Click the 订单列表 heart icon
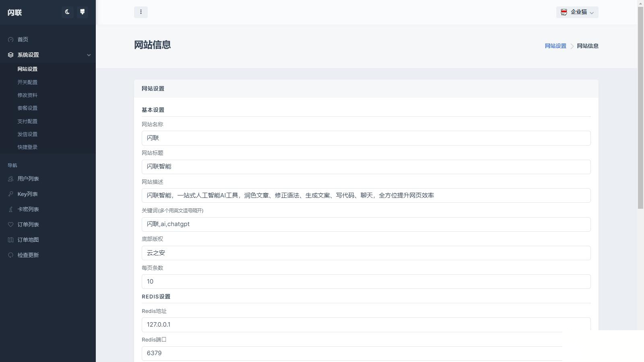Viewport: 644px width, 362px height. (x=11, y=224)
